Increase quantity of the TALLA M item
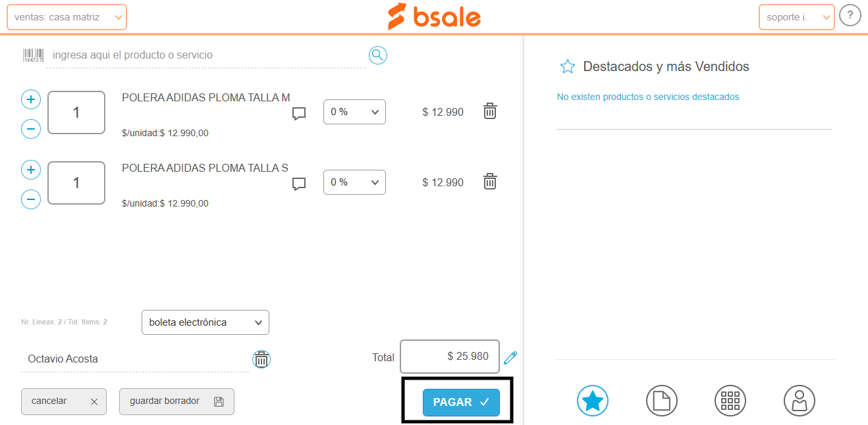868x425 pixels. pyautogui.click(x=31, y=99)
